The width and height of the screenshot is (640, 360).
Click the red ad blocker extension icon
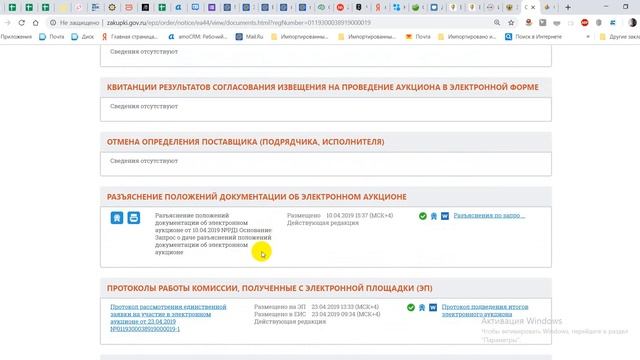tap(584, 23)
